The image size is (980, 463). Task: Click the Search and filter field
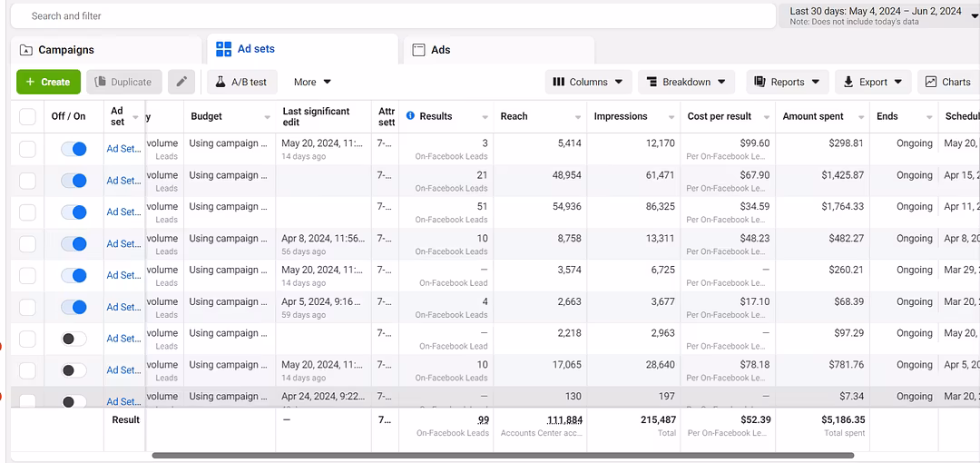(390, 15)
